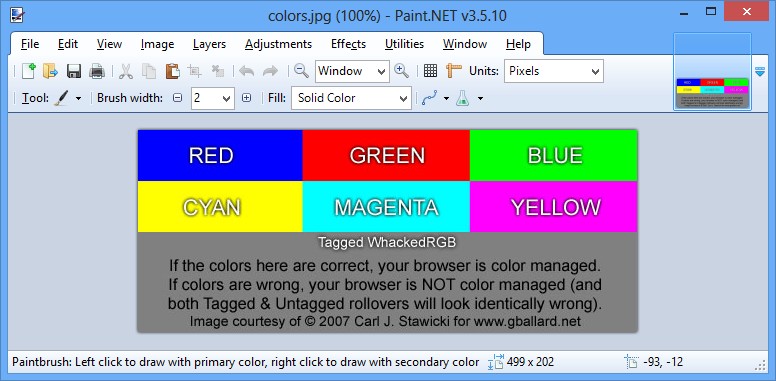This screenshot has height=381, width=776.
Task: Open the Units Pixels dropdown
Action: coord(554,71)
